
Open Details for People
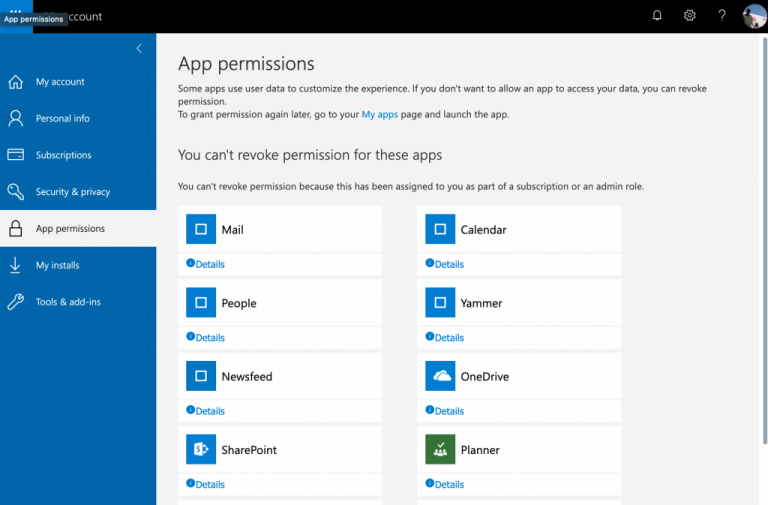coord(206,337)
